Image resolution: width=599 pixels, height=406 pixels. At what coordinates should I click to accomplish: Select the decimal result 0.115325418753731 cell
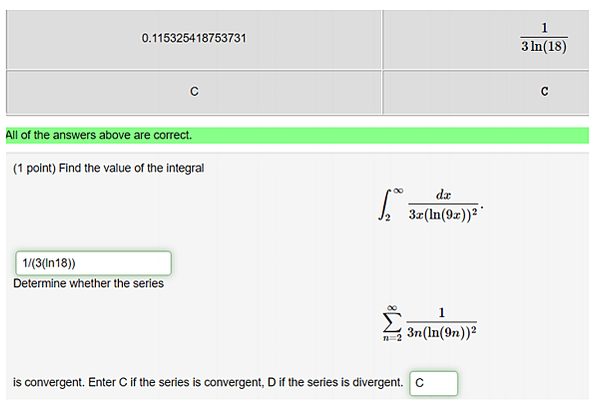pyautogui.click(x=194, y=39)
